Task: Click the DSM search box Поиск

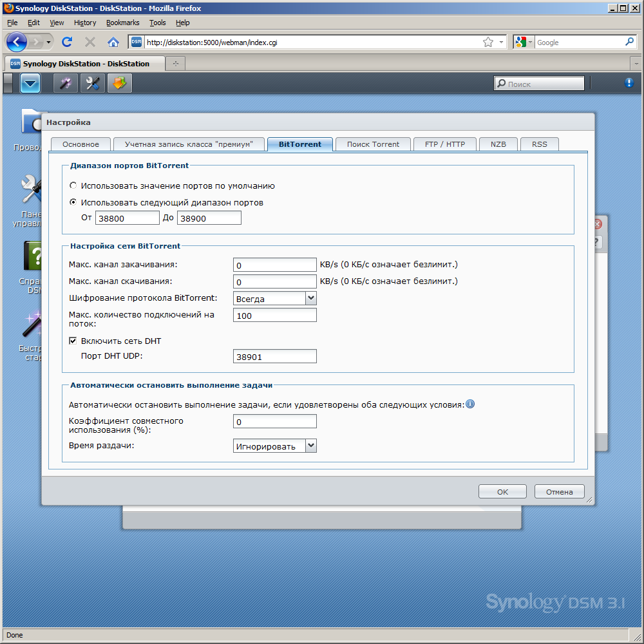Action: click(539, 83)
